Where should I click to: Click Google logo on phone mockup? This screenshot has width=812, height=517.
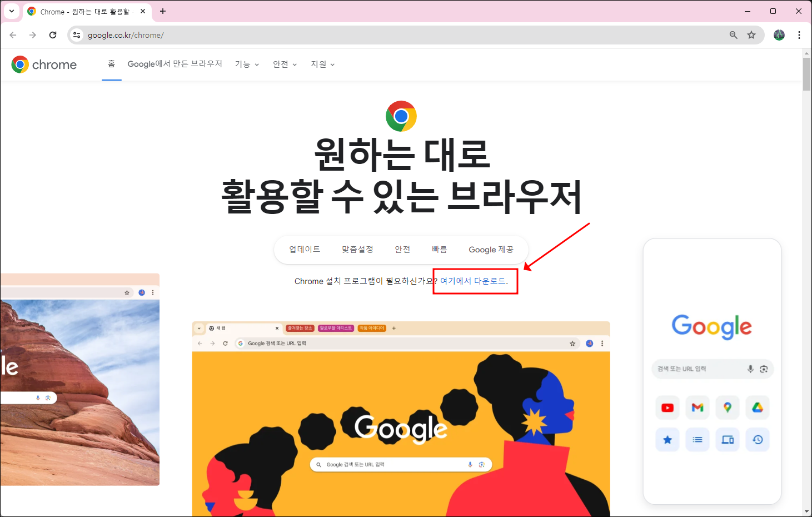[712, 327]
